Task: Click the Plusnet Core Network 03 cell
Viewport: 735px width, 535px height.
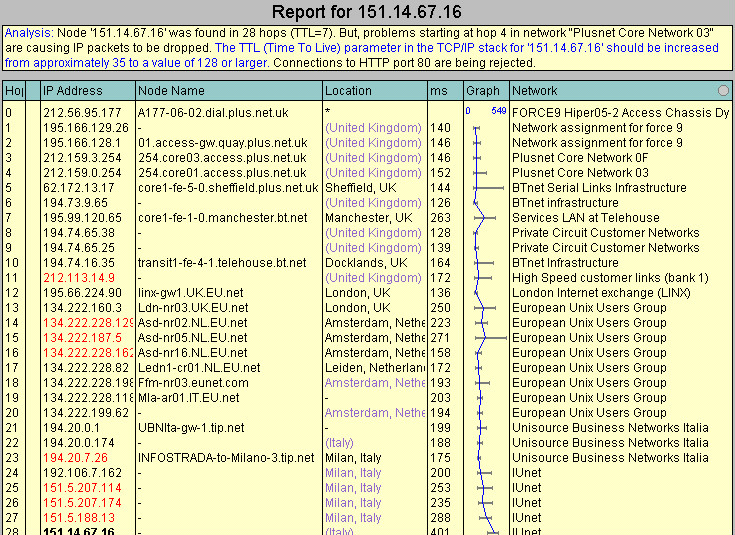Action: tap(580, 173)
